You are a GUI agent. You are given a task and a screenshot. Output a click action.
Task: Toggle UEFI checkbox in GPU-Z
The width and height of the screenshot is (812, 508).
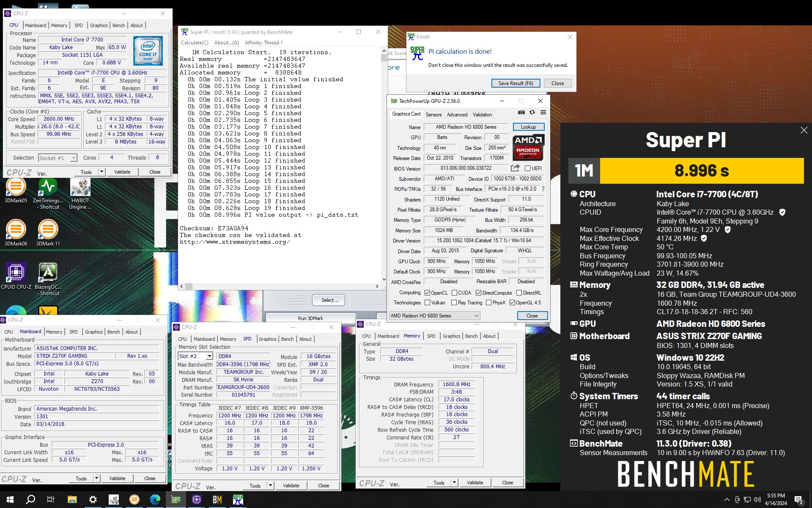[527, 168]
